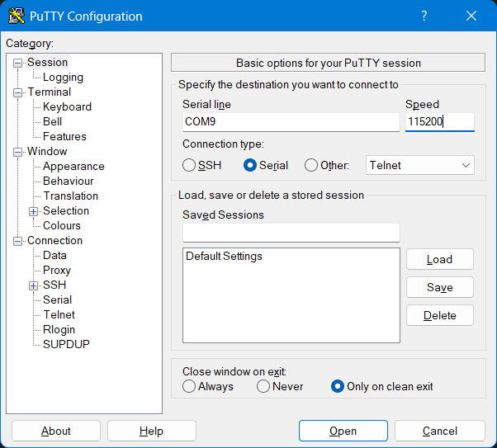Click the About button
This screenshot has width=497, height=448.
pyautogui.click(x=56, y=431)
